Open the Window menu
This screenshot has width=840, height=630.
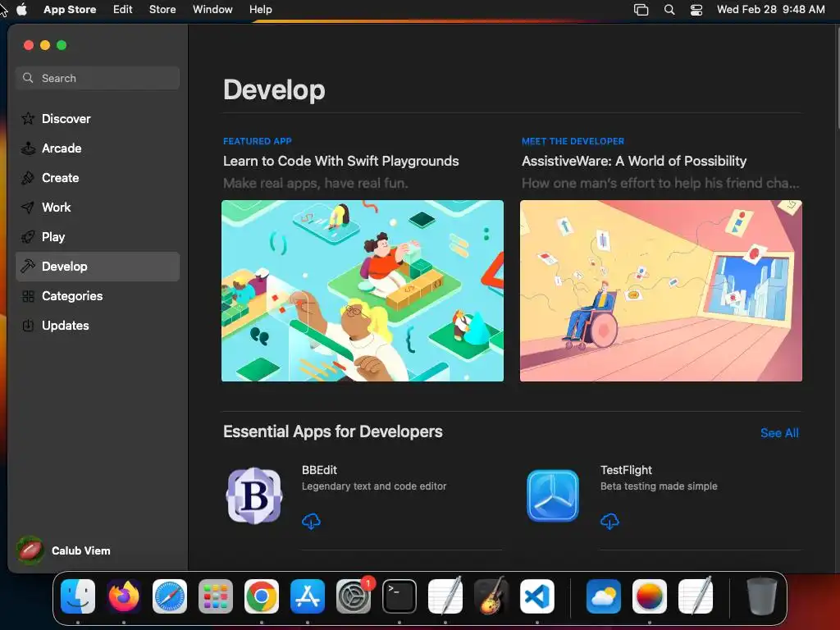click(212, 9)
